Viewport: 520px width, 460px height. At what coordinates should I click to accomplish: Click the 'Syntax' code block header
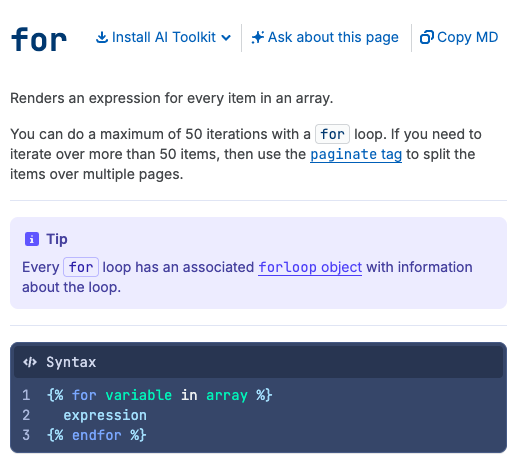[258, 362]
